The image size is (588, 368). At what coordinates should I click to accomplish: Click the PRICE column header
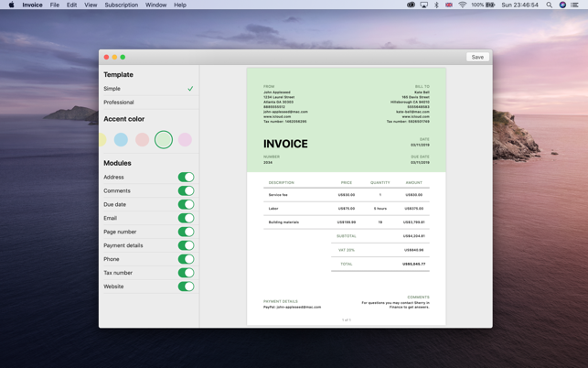click(347, 182)
